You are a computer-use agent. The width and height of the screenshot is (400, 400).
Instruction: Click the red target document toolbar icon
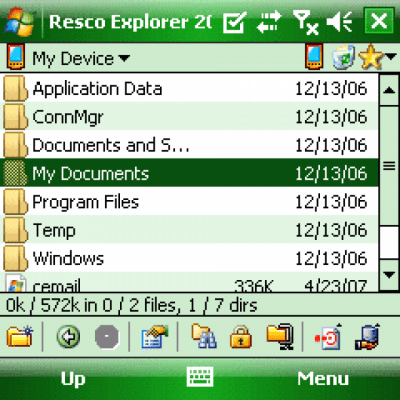[329, 336]
